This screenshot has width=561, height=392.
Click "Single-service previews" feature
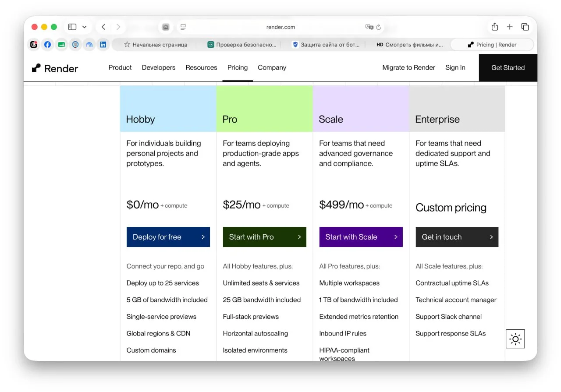click(x=161, y=317)
